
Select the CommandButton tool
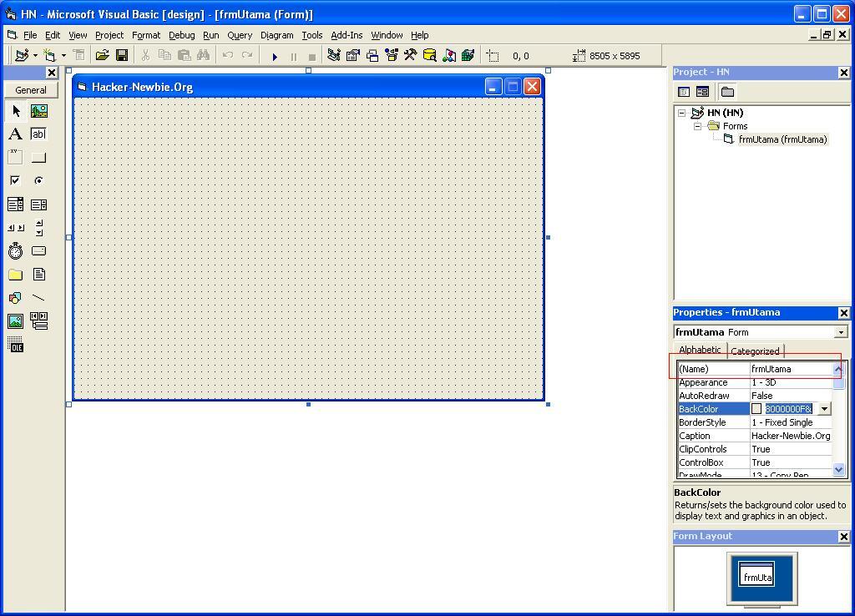[38, 157]
